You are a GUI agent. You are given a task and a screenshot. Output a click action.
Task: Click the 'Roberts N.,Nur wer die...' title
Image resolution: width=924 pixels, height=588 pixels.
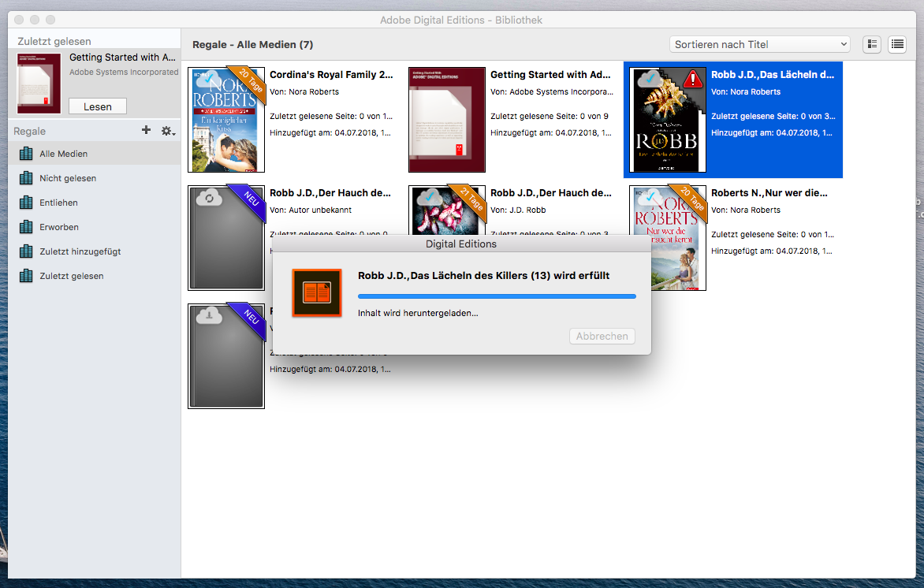[x=769, y=193]
